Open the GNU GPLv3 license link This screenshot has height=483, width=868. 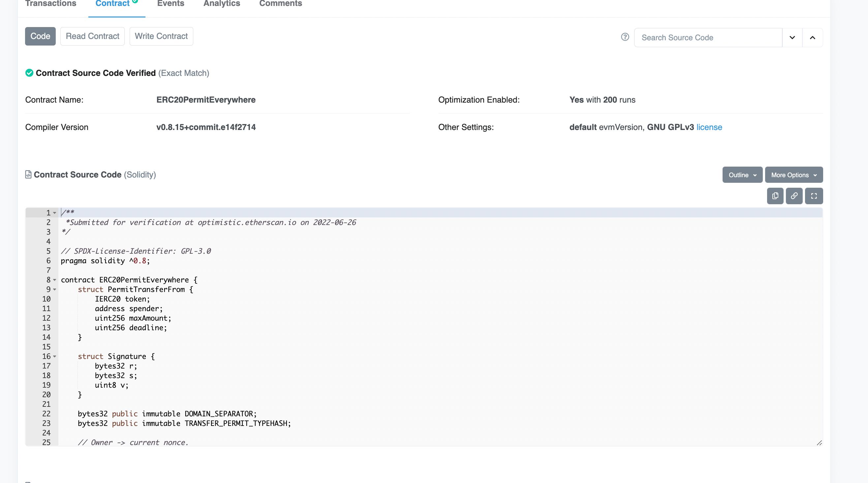[x=709, y=127]
